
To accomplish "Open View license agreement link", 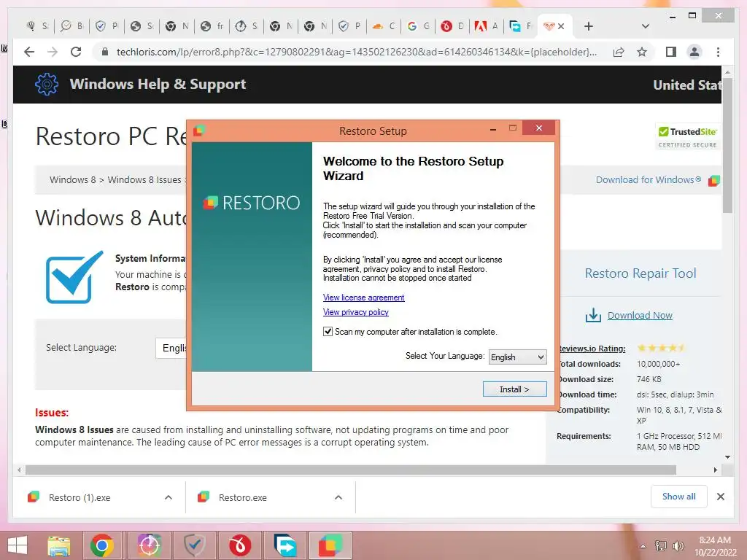I will click(x=363, y=297).
